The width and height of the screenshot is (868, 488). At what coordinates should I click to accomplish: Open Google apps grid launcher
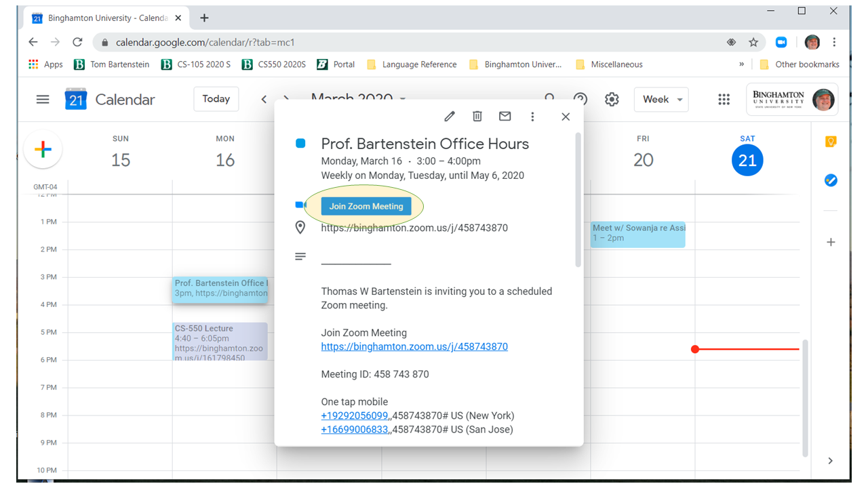click(x=724, y=100)
